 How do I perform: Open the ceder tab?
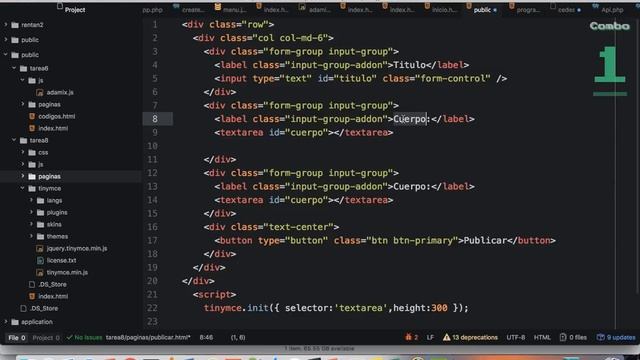coord(567,10)
